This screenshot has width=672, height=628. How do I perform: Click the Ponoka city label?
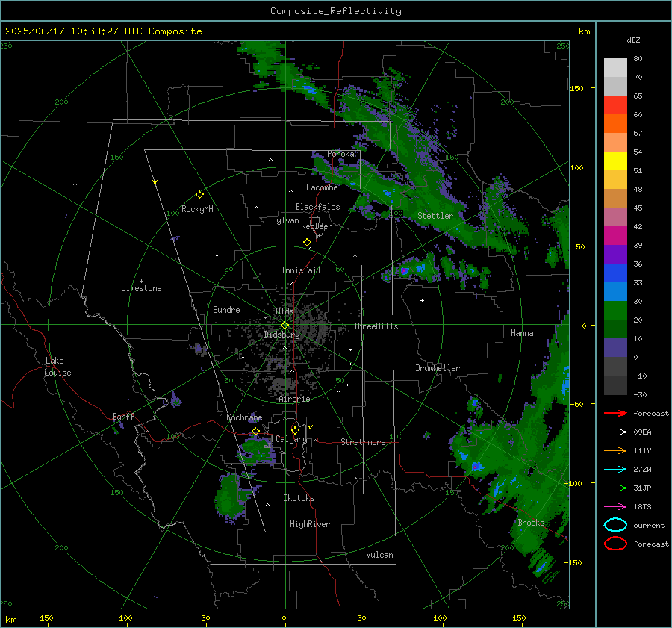340,154
